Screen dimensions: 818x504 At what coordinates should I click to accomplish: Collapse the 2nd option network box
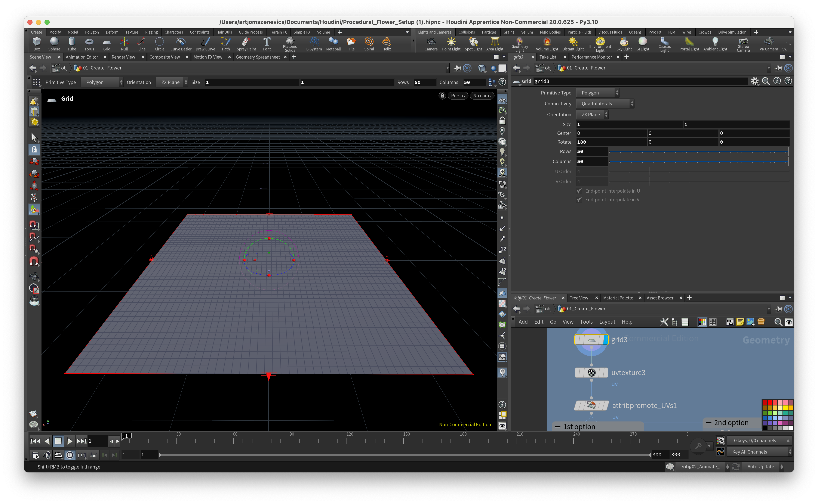708,423
